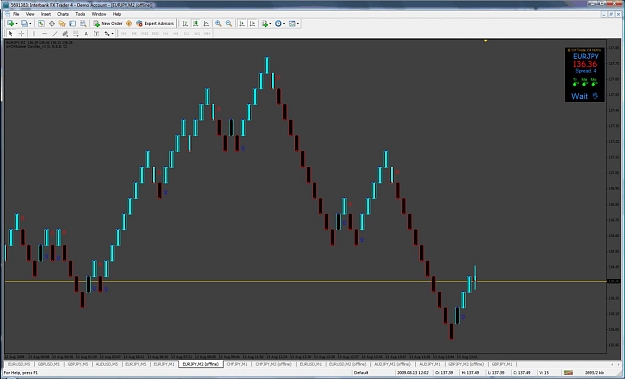The height and width of the screenshot is (379, 625).
Task: Switch to the GBPJPY,M1 chart tab
Action: [502, 364]
